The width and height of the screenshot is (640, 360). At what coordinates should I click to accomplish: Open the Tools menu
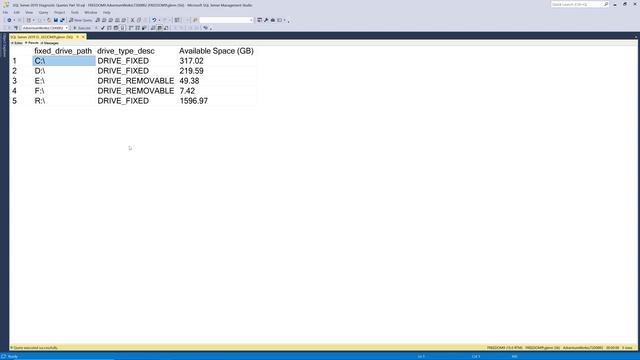pos(75,12)
